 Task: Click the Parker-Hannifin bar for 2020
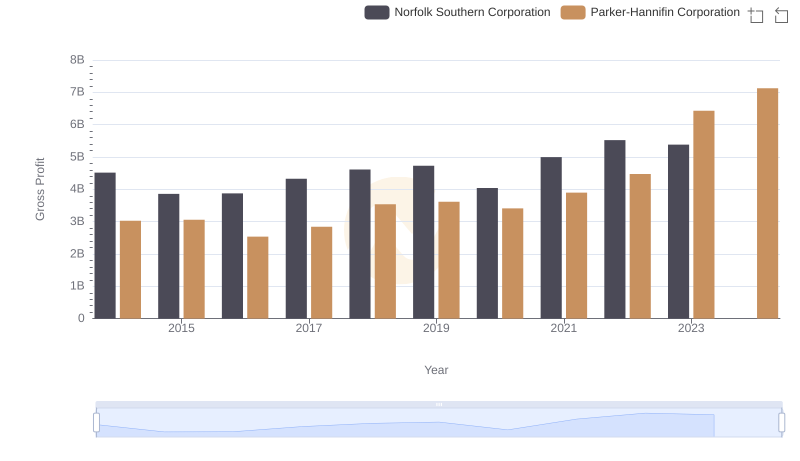point(513,264)
